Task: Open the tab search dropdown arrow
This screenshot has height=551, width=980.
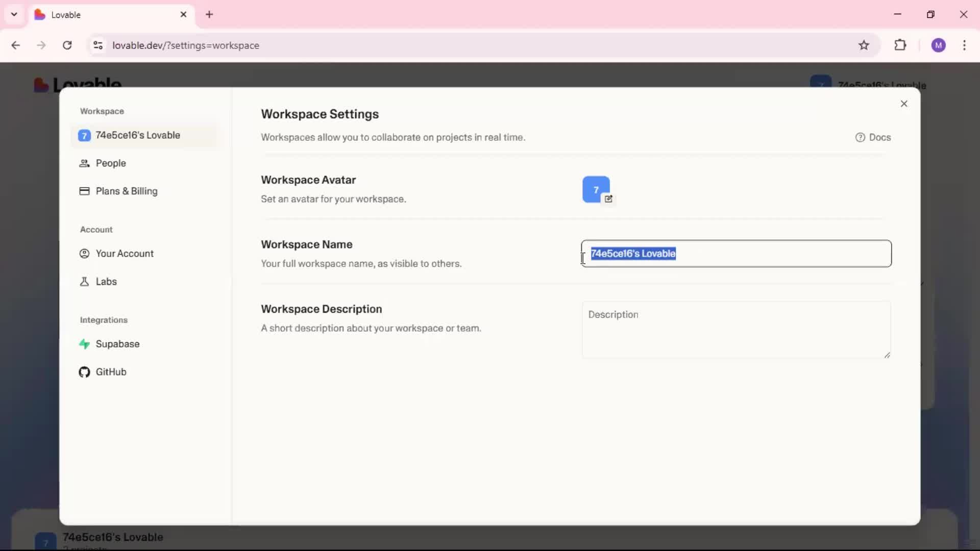Action: pos(14,14)
